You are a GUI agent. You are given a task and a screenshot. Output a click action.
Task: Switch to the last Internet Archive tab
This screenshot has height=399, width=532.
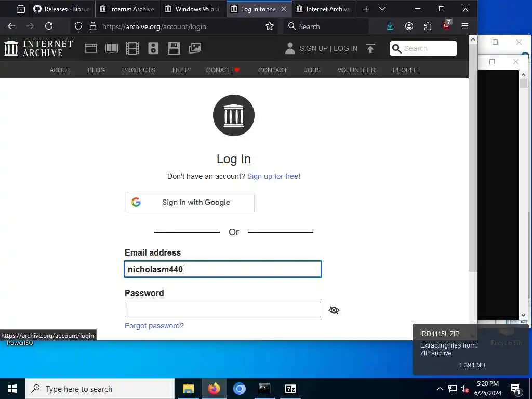(325, 9)
